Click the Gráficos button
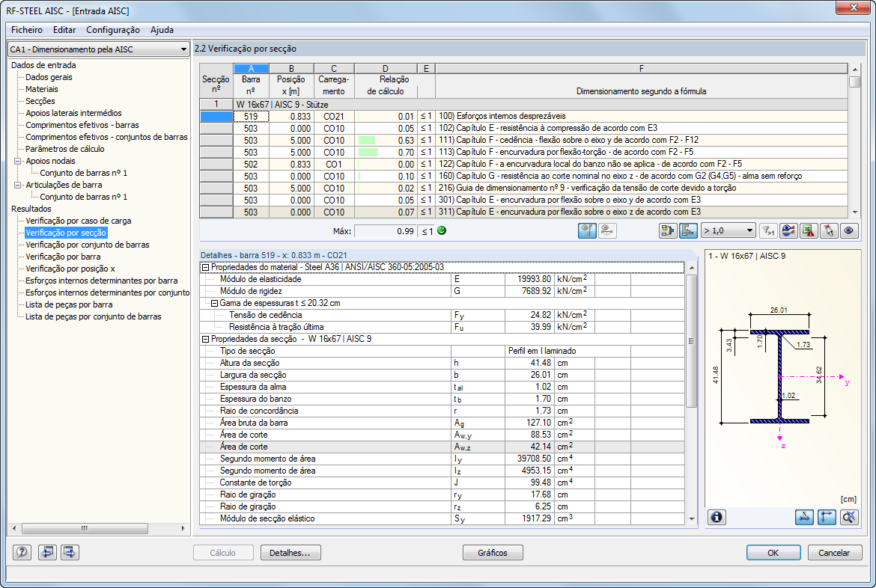Screen dimensions: 876x588 pyautogui.click(x=493, y=553)
